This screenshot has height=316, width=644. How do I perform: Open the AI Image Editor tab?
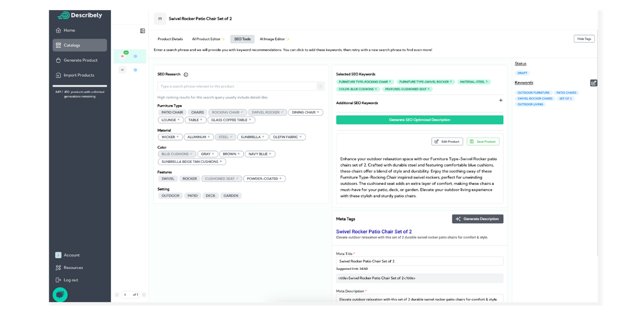[x=274, y=39]
